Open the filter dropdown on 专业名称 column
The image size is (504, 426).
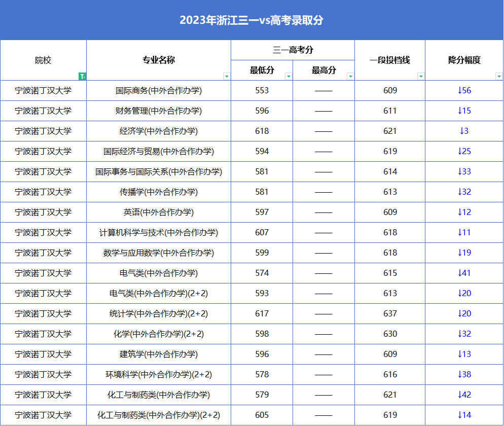point(228,76)
